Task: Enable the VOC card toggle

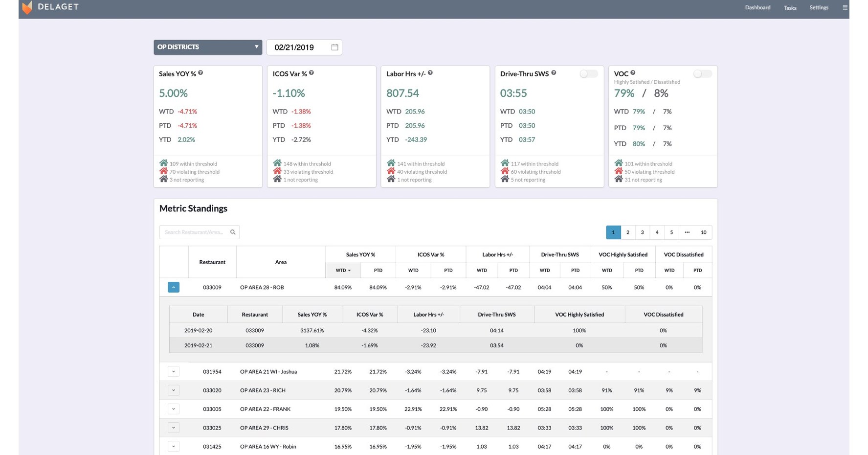Action: pos(702,73)
